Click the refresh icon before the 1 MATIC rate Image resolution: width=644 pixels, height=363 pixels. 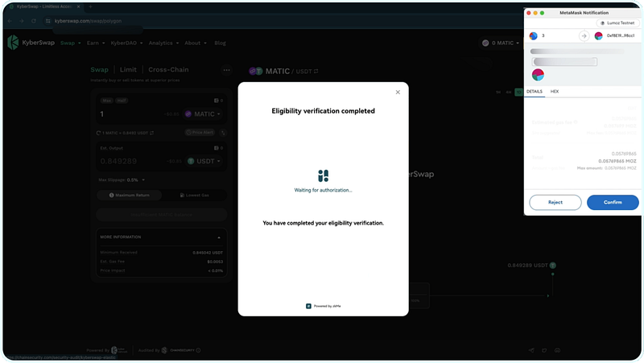coord(98,133)
